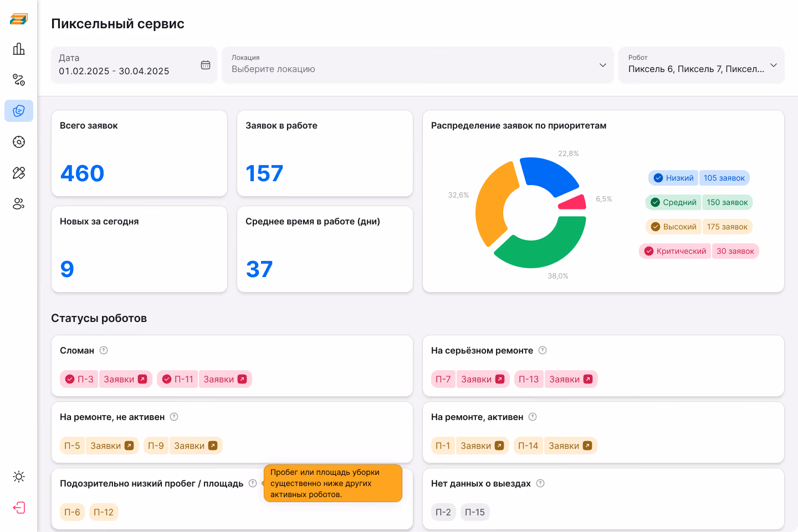Screen dimensions: 798x532
Task: Click the 38,0% chart percentage label
Action: point(558,276)
